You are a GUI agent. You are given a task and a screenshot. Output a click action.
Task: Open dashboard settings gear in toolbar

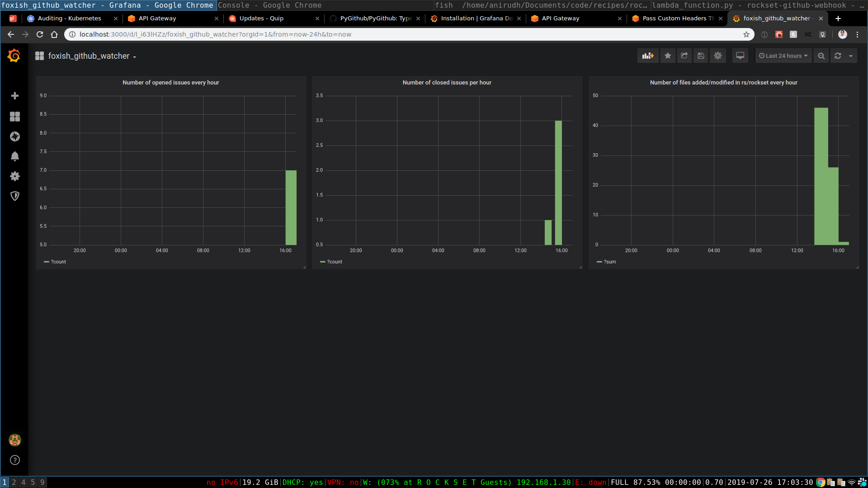click(718, 56)
